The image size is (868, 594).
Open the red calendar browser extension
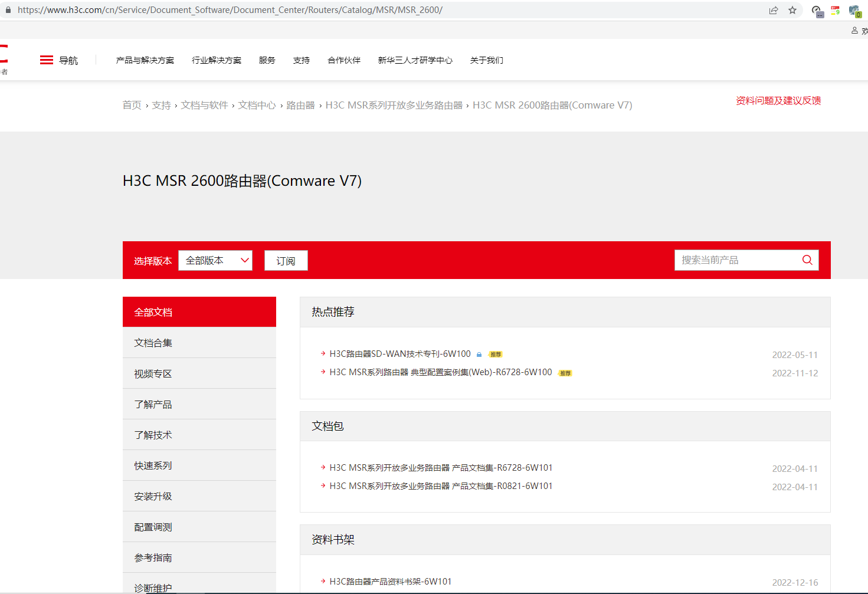point(836,10)
